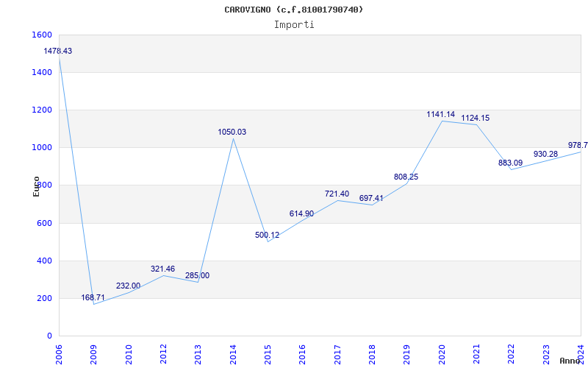Click the 883.09 data point label
This screenshot has height=368, width=588.
510,163
